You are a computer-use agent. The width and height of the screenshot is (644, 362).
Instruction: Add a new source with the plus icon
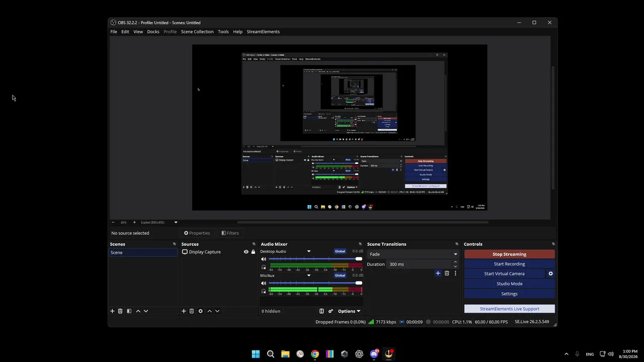(184, 311)
